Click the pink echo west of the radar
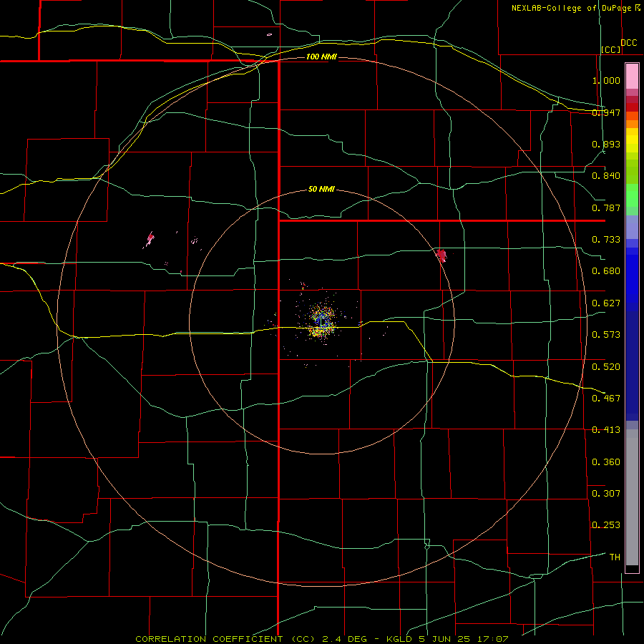The width and height of the screenshot is (644, 644). point(150,238)
